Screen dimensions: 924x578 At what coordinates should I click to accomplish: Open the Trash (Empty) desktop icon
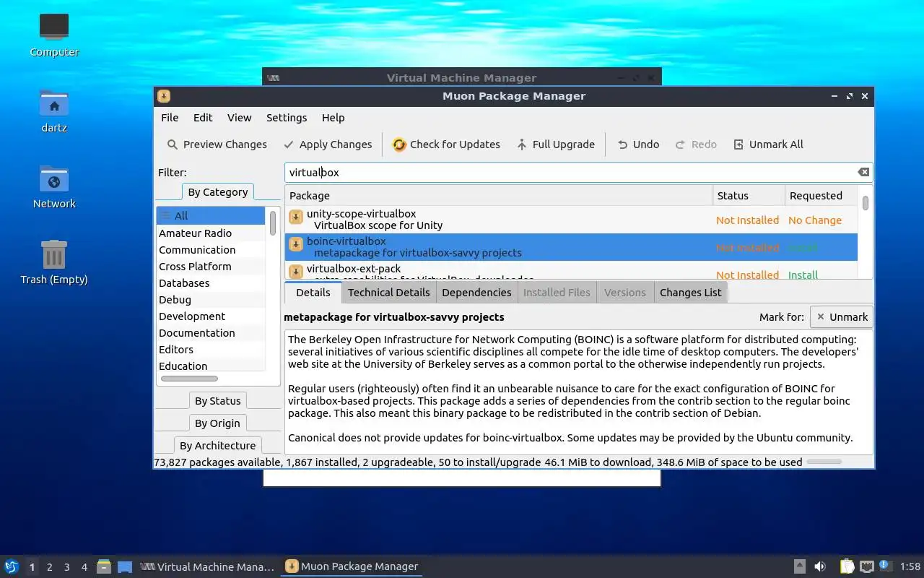coord(54,262)
